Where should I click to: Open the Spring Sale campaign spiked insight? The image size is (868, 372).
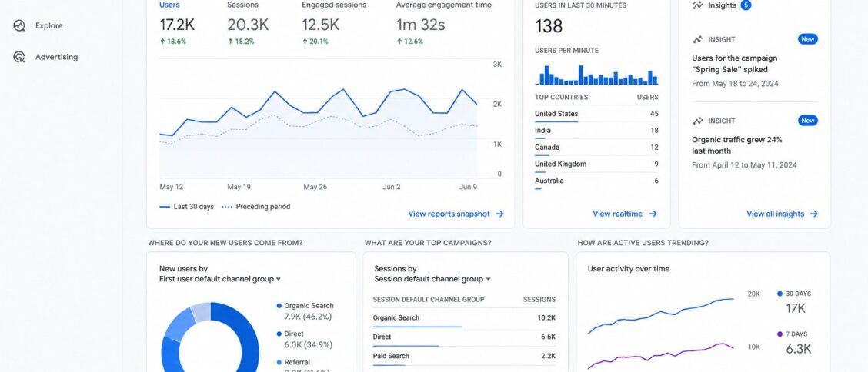coord(735,64)
